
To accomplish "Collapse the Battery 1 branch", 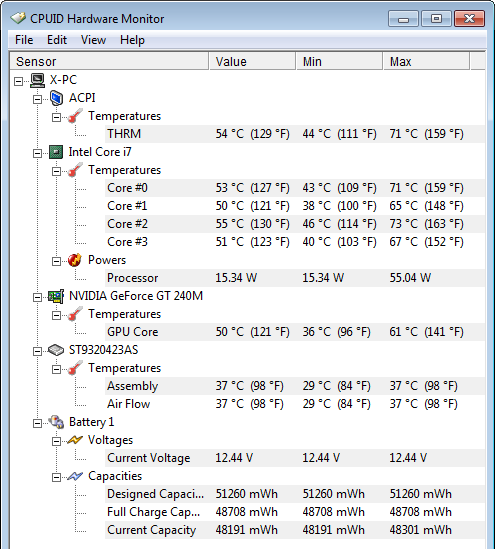I will click(37, 424).
